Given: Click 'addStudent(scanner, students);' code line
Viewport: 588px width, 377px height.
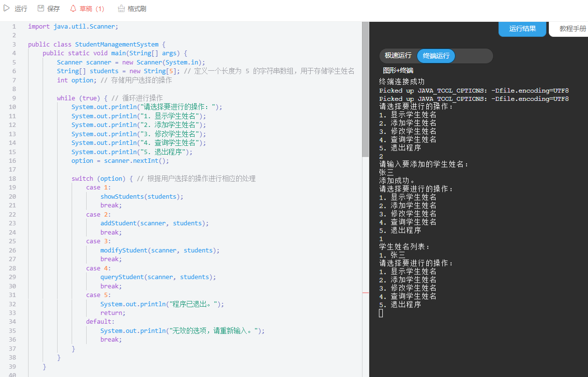Looking at the screenshot, I should point(155,223).
